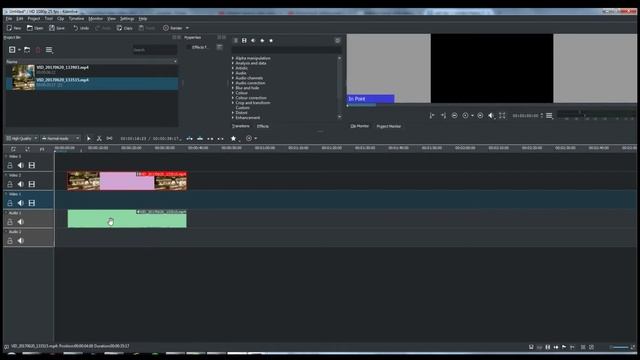Image resolution: width=640 pixels, height=360 pixels.
Task: Expand the Analysis and data category
Action: [x=233, y=63]
